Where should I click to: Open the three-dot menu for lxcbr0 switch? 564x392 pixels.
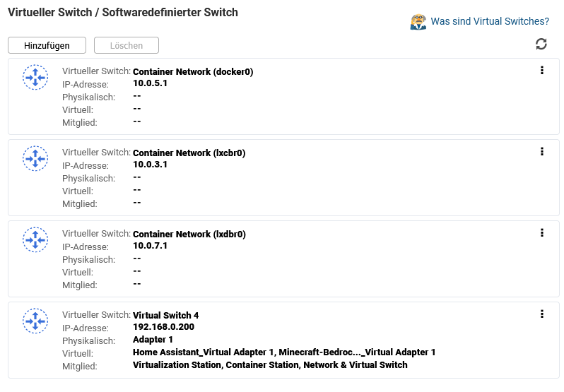tap(542, 151)
